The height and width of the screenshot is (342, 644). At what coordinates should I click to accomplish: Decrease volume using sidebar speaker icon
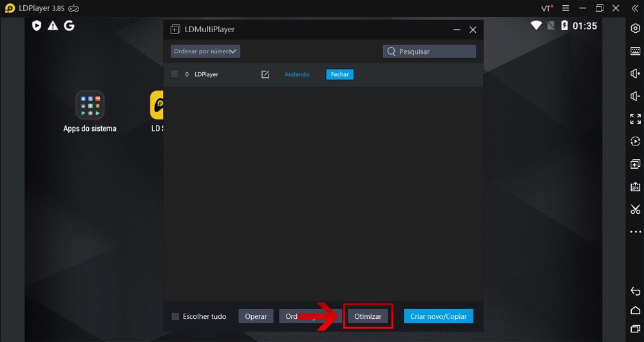pyautogui.click(x=635, y=96)
